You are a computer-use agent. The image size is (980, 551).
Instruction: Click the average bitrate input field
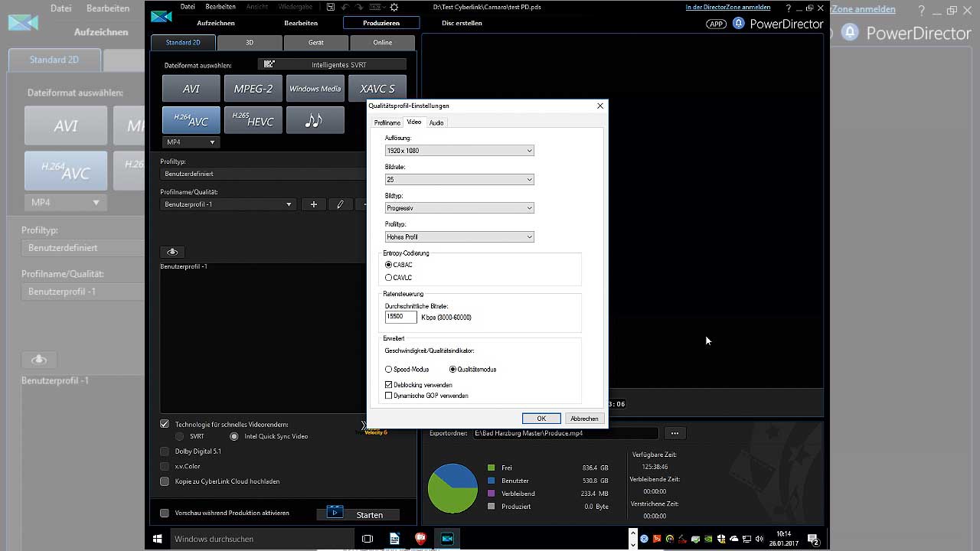(x=400, y=317)
